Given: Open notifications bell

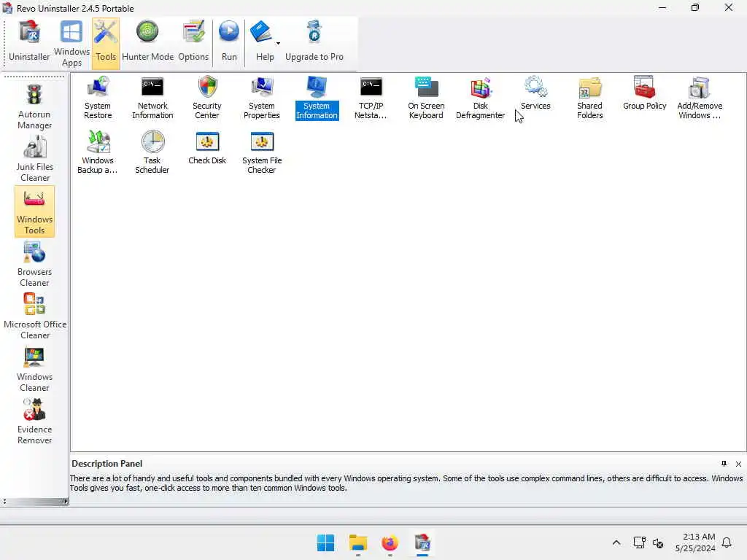Looking at the screenshot, I should [727, 542].
